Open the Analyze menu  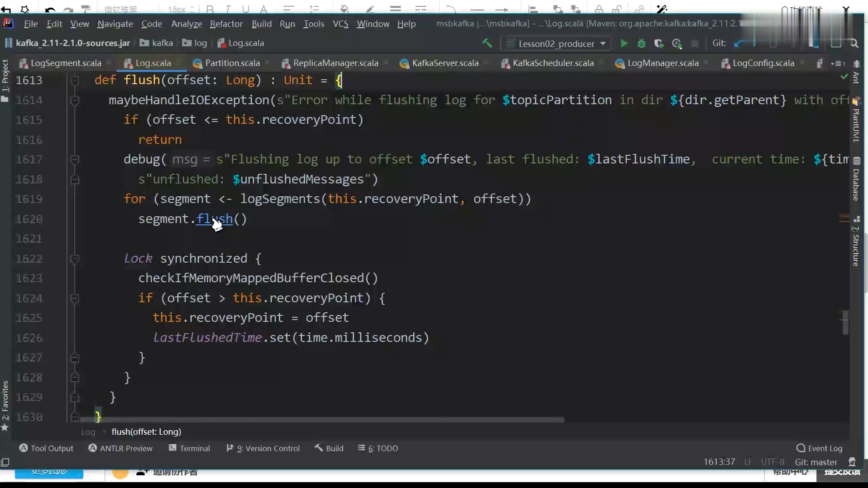click(x=186, y=24)
